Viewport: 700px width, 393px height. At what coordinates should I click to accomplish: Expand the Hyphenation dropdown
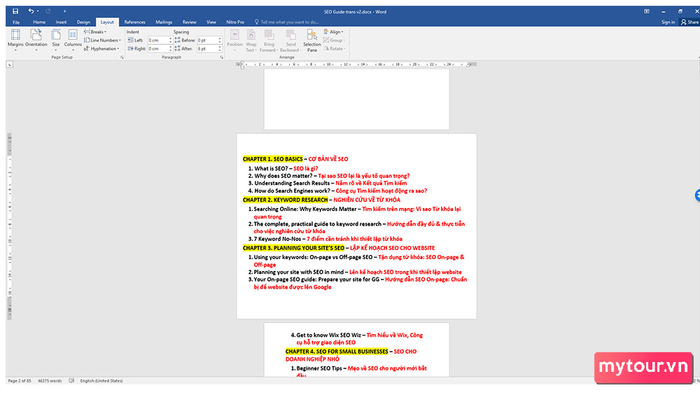[x=102, y=49]
